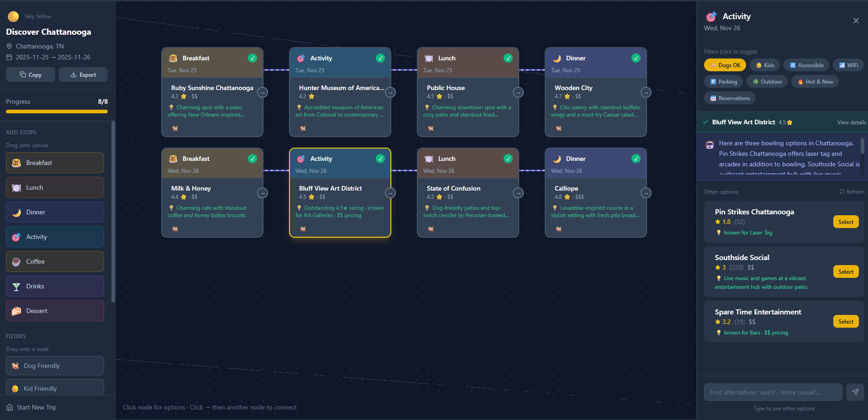The width and height of the screenshot is (868, 420).
Task: Toggle the Kids filter chip
Action: tap(765, 65)
